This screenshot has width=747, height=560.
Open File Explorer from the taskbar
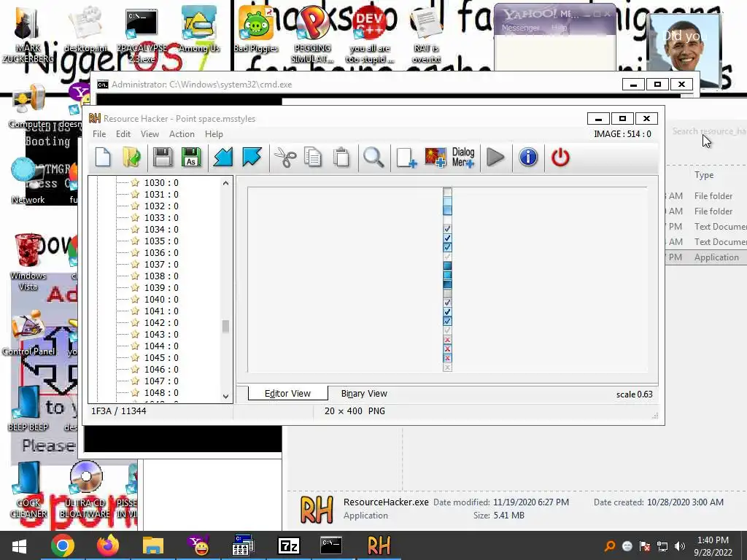click(153, 545)
